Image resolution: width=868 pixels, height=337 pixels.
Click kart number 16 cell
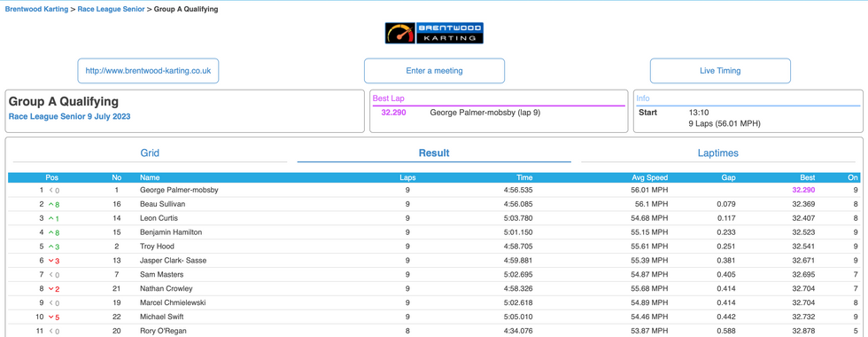point(117,205)
